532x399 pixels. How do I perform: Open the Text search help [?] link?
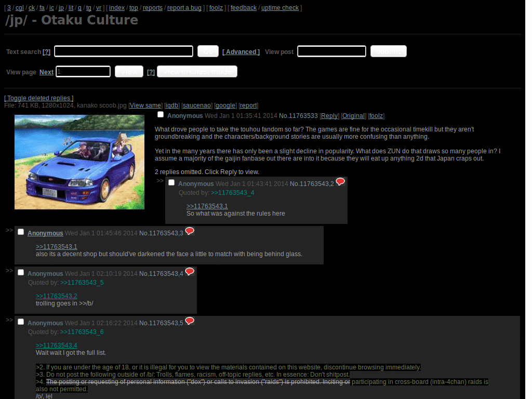[46, 52]
